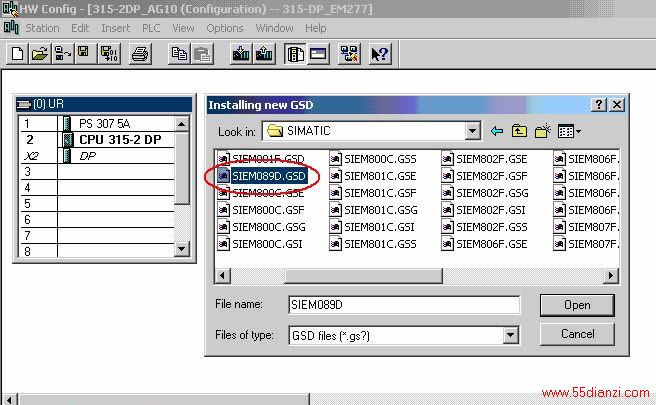The width and height of the screenshot is (656, 405).
Task: Expand the Look in SIMATIC dropdown
Action: 472,131
